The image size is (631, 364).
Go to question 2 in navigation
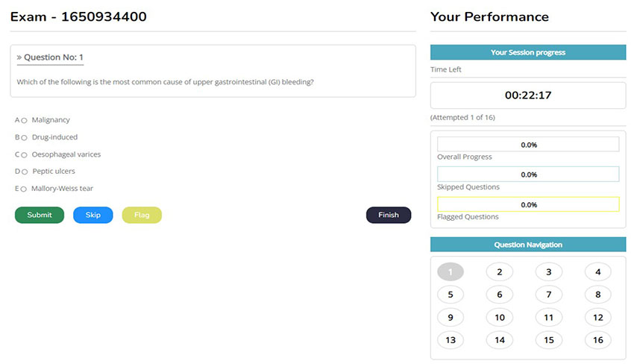pos(500,272)
